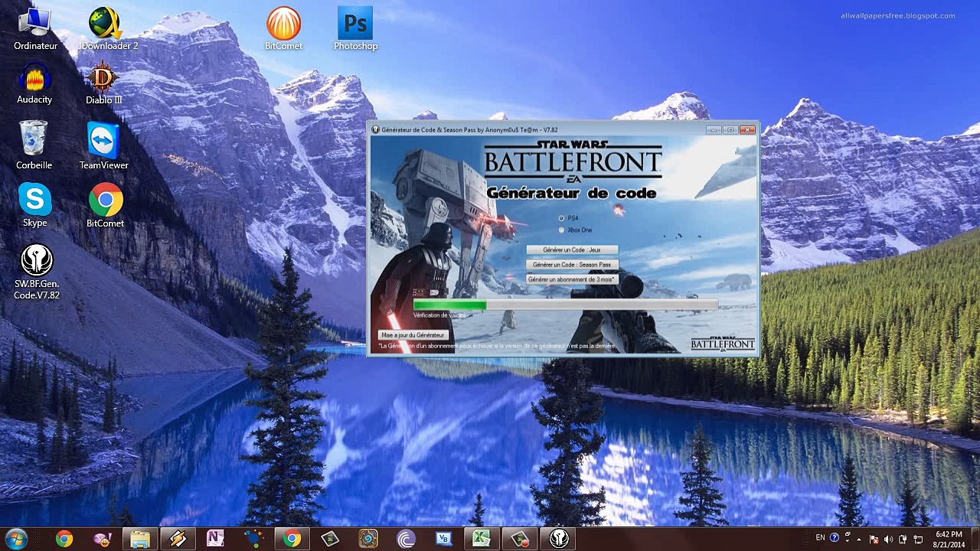Click the 'Vérification' status text under the progress bar
This screenshot has width=980, height=551.
[439, 315]
